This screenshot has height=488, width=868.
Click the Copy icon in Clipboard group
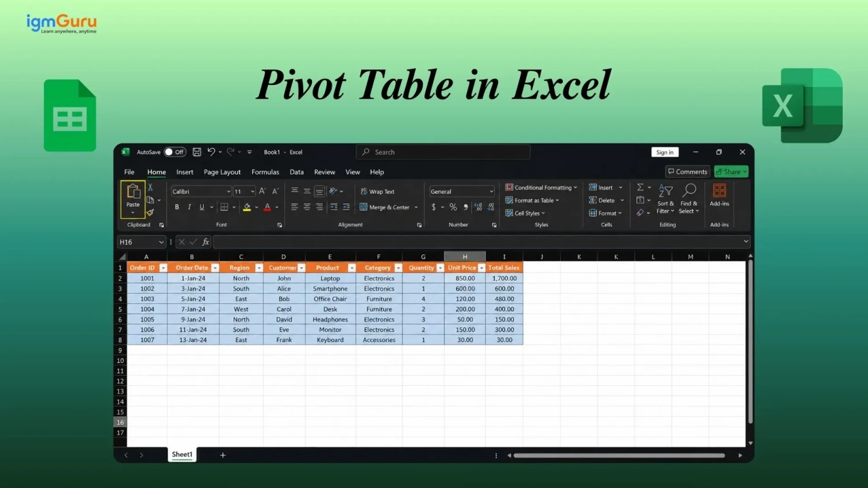point(151,200)
